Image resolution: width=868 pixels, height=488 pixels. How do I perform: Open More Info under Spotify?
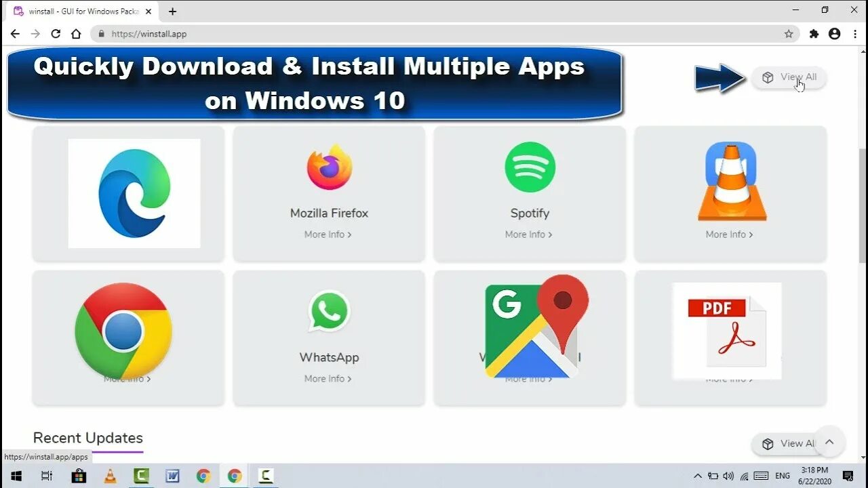pos(529,235)
